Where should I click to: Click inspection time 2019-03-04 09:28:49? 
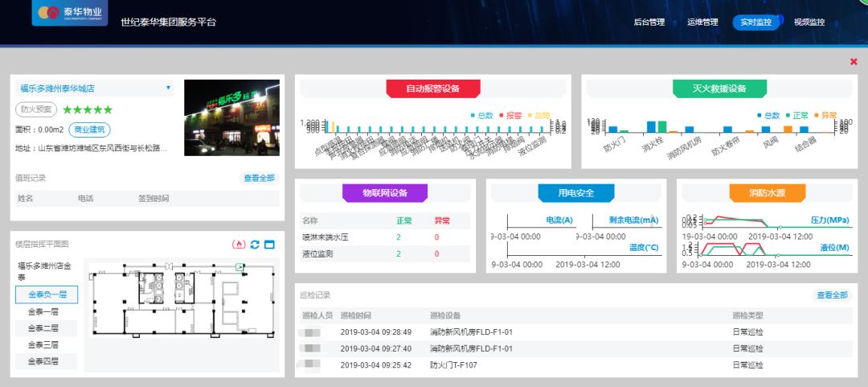click(376, 332)
